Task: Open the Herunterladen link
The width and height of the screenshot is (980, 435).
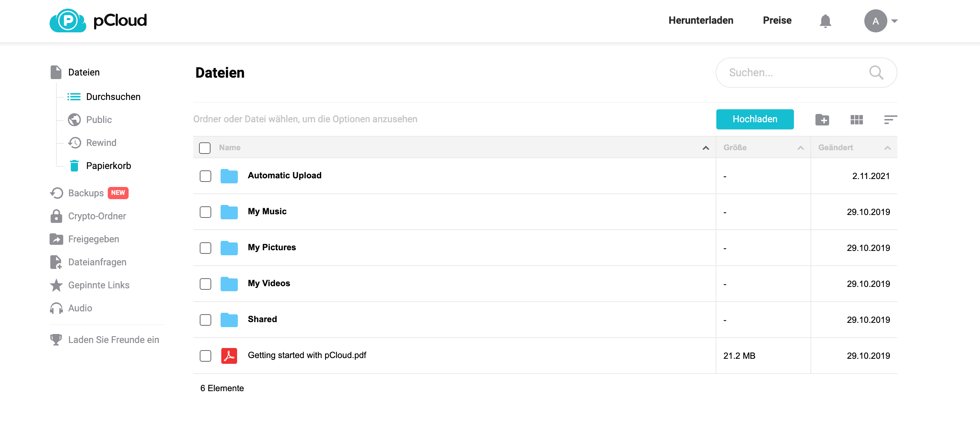Action: (701, 20)
